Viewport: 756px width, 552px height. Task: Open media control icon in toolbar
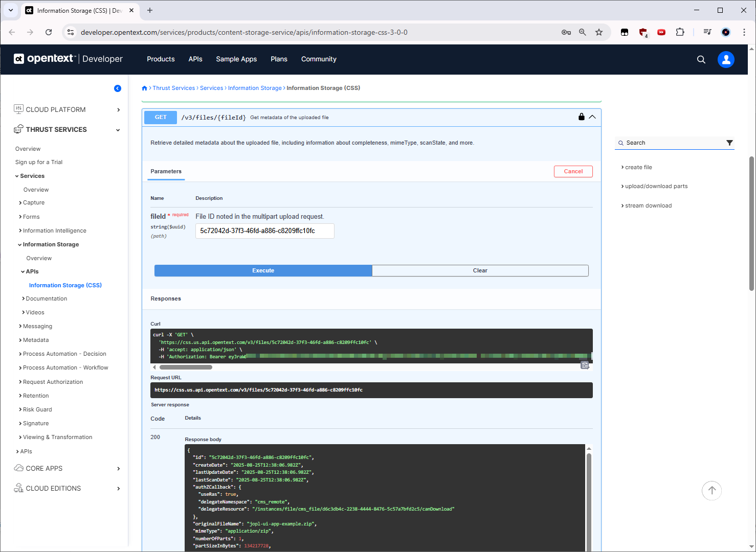707,32
